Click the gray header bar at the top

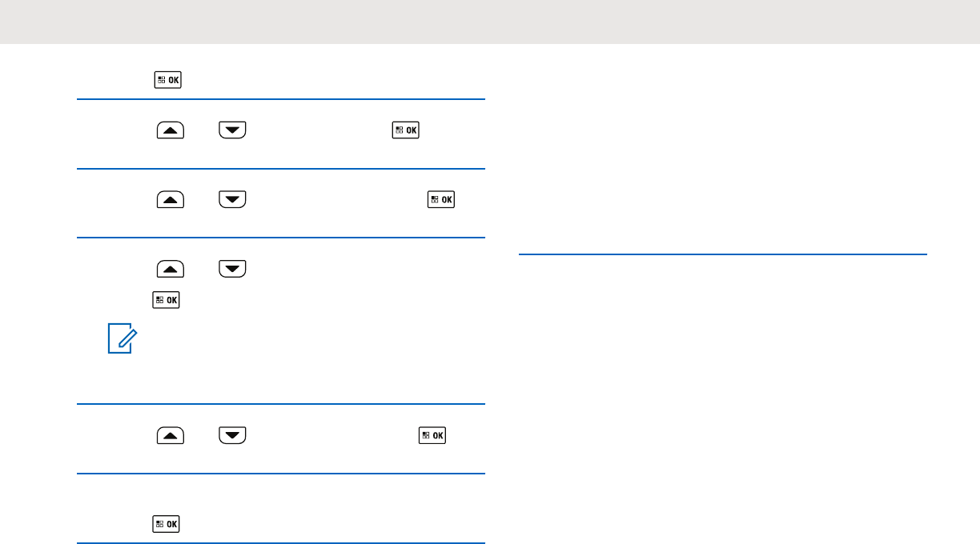click(x=490, y=22)
